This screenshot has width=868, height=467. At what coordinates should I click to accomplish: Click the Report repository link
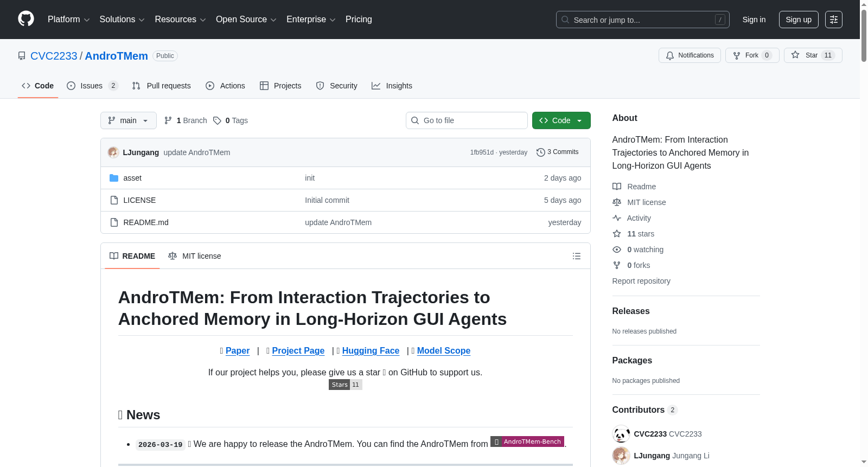tap(641, 281)
